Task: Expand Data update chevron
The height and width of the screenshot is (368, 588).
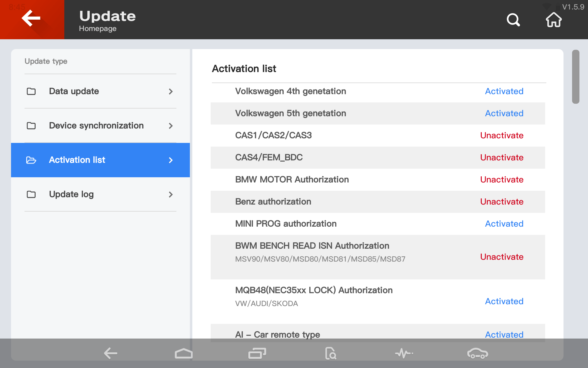Action: 171,91
